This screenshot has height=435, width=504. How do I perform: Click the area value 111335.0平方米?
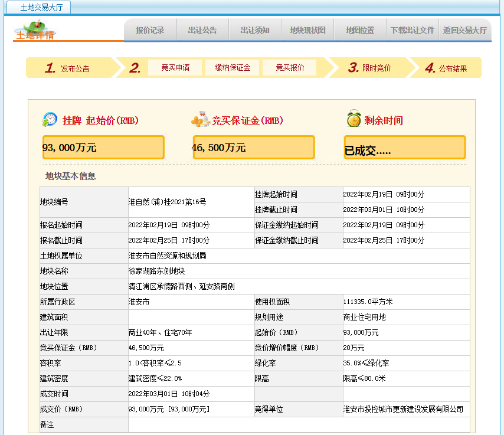(368, 302)
